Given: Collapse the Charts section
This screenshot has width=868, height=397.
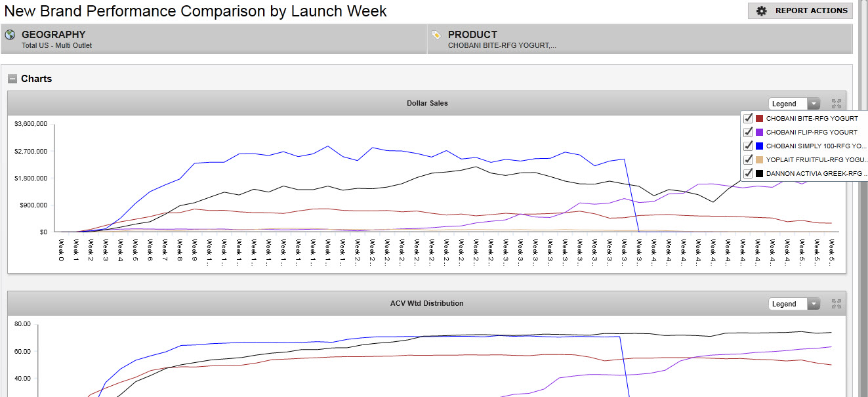Looking at the screenshot, I should (12, 79).
